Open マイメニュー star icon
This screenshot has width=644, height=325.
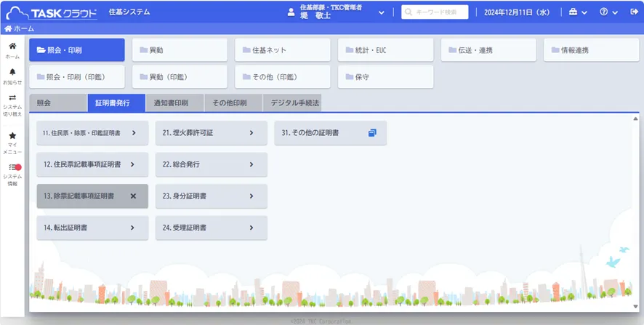coord(12,136)
